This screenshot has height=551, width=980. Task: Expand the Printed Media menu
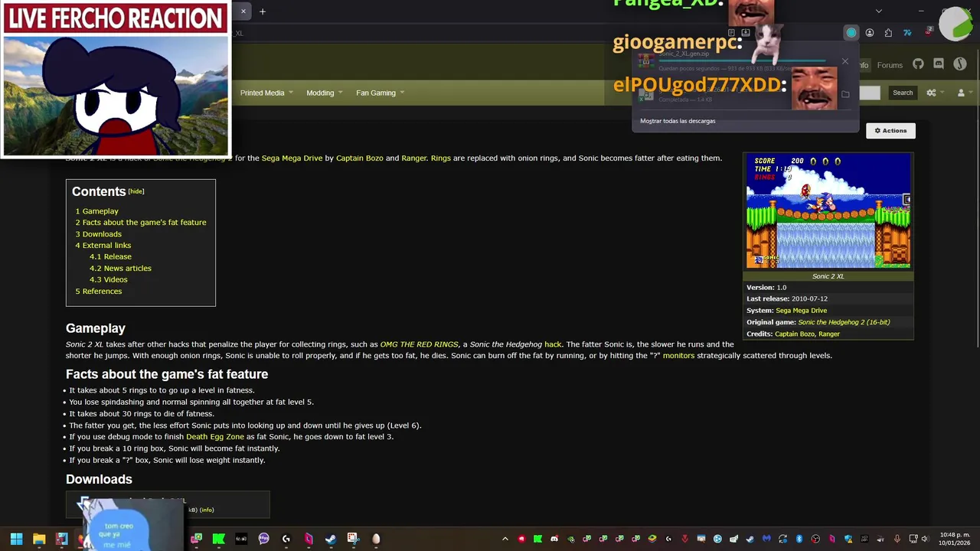(266, 93)
